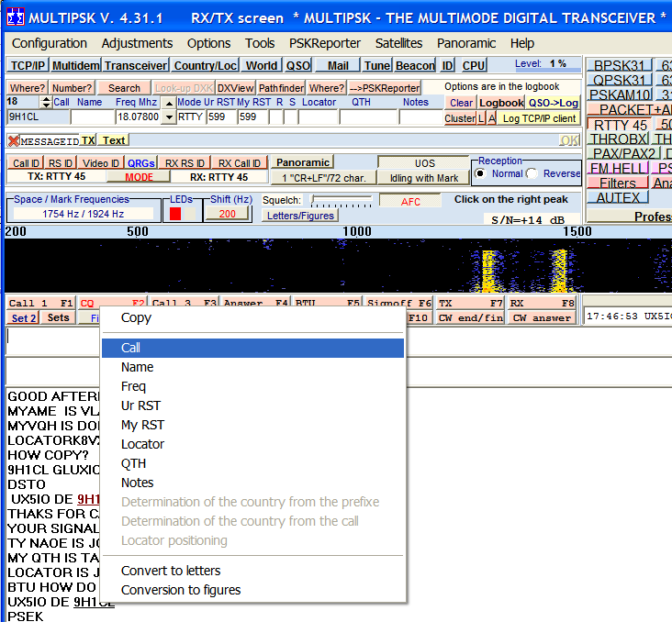Click Convert to letters menu entry
This screenshot has width=672, height=622.
(172, 571)
